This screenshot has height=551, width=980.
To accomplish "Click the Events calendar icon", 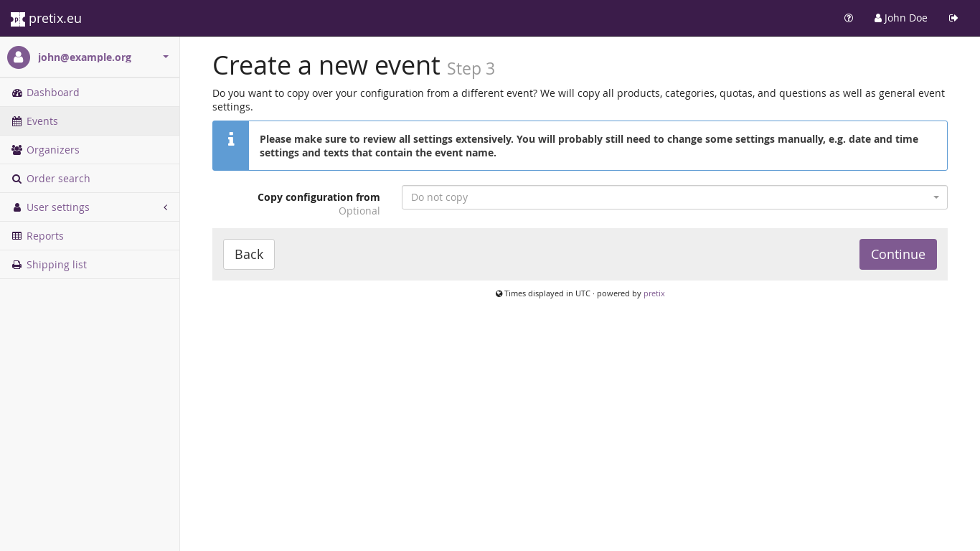I will coord(17,121).
